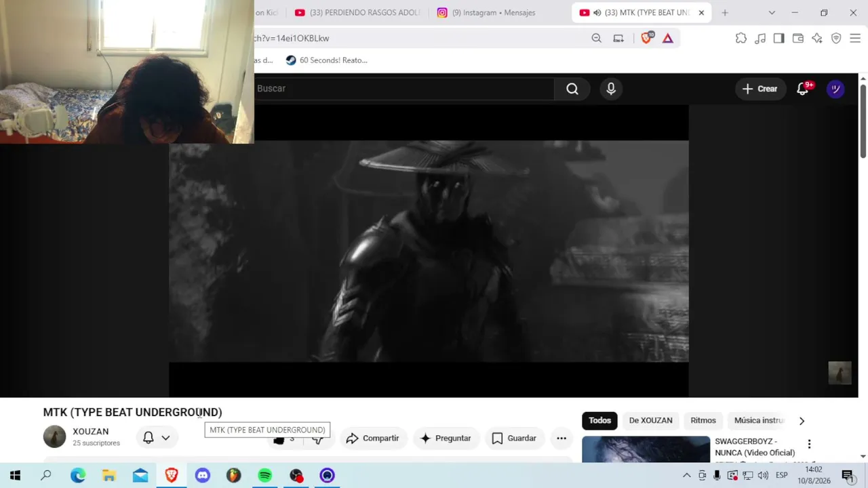Viewport: 868px width, 488px height.
Task: Click the small thumbnail at the player's corner
Action: pos(840,373)
